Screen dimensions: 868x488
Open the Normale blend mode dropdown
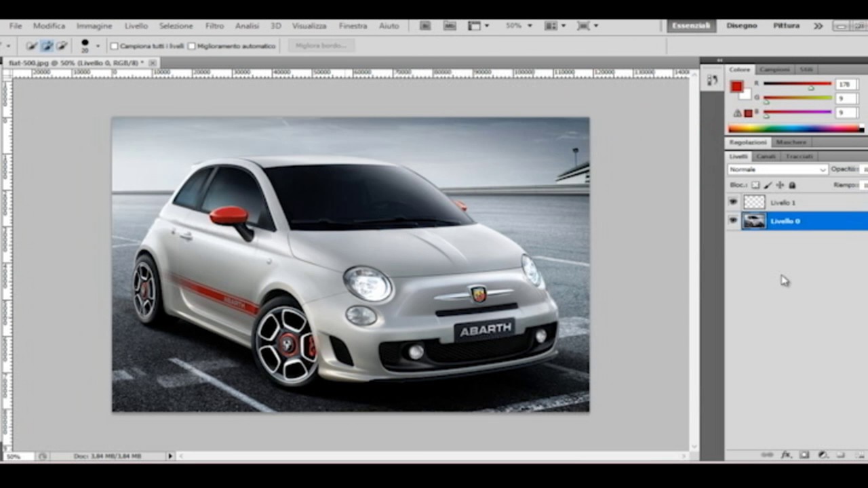coord(778,169)
